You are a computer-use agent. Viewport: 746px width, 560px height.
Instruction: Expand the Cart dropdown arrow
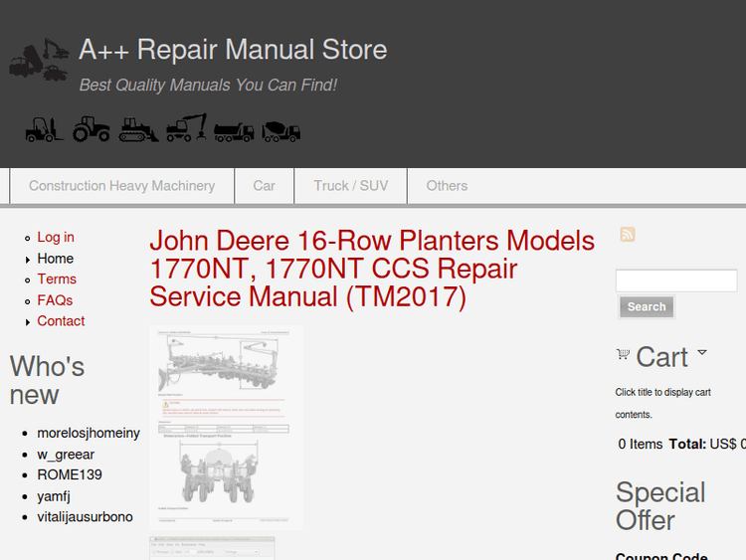(x=702, y=352)
